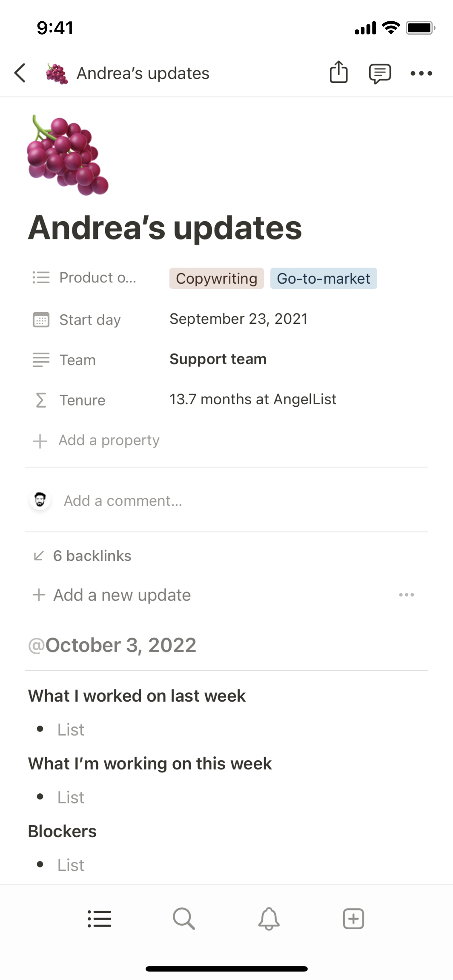Tap the large grape page icon
The height and width of the screenshot is (980, 453).
click(x=68, y=155)
